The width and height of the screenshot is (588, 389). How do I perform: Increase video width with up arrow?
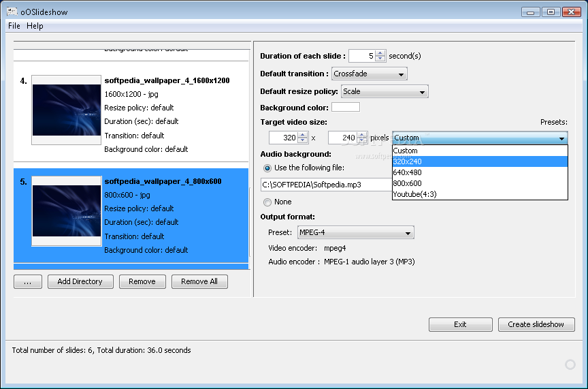point(303,135)
